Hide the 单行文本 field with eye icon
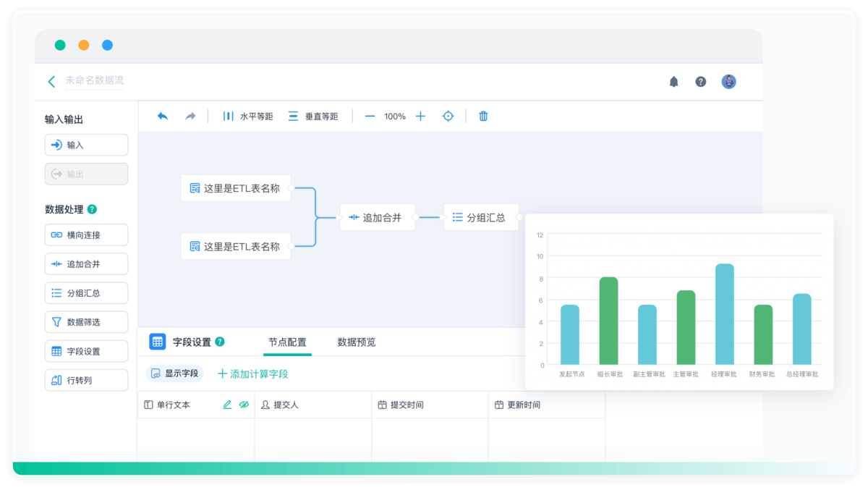 tap(244, 405)
